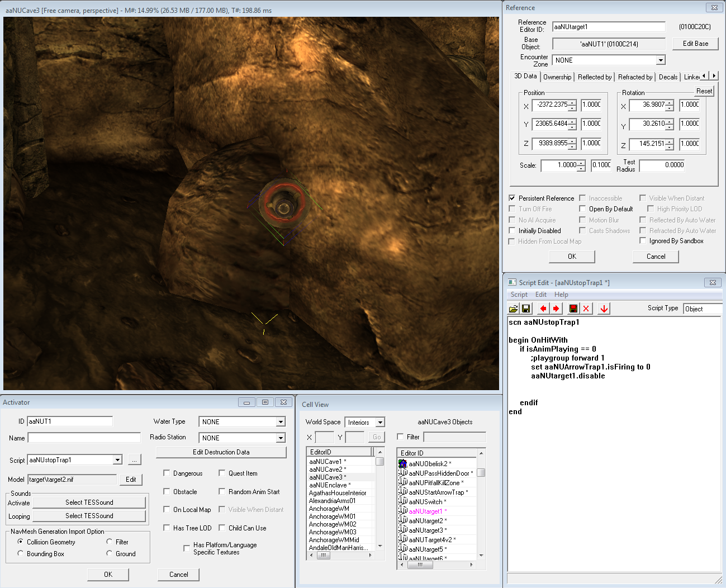726x588 pixels.
Task: Open the World Space Interiors dropdown
Action: coord(380,423)
